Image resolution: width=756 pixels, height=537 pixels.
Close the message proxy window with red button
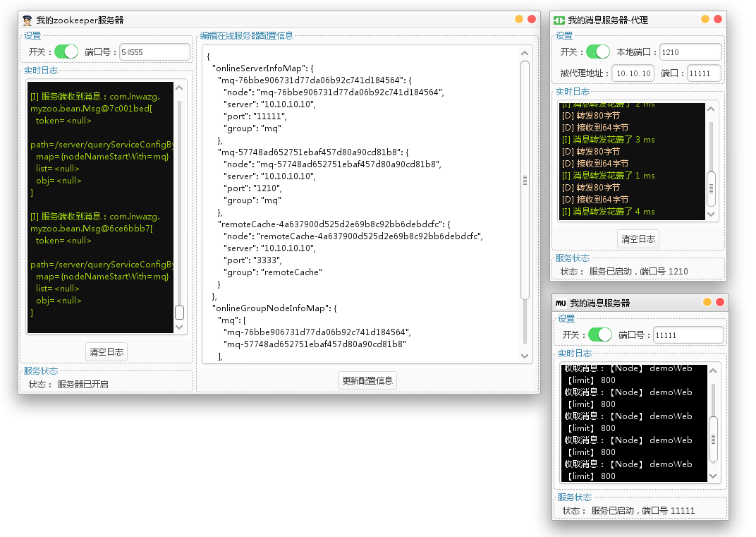718,19
